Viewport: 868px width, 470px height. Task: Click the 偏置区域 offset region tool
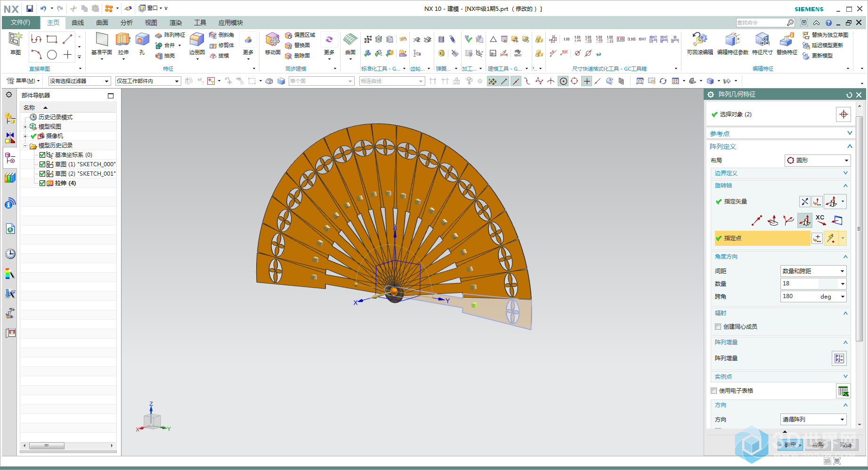(x=300, y=35)
